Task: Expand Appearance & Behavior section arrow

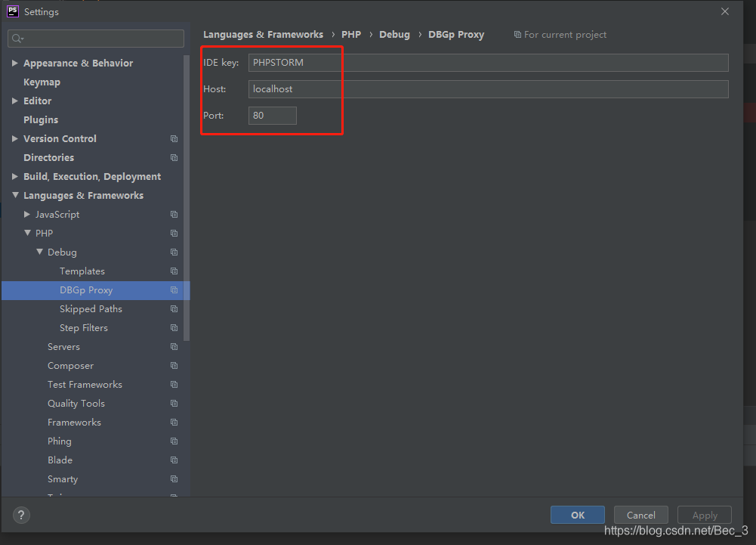Action: tap(15, 63)
